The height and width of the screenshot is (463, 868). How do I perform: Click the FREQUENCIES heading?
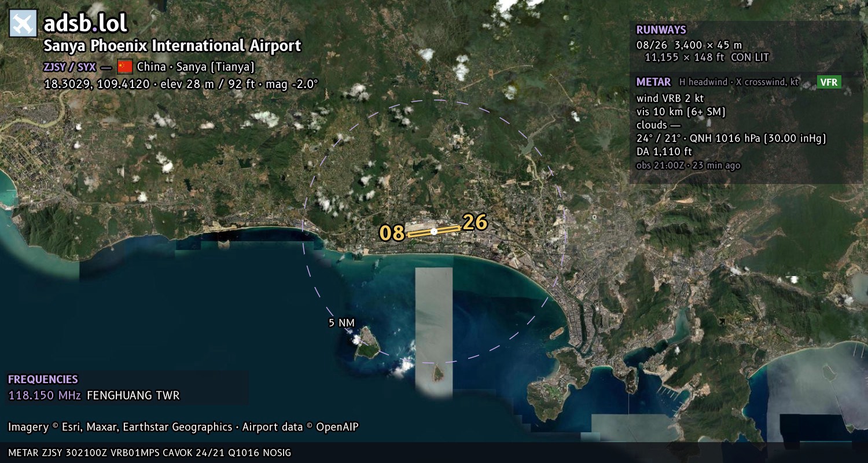tap(43, 380)
